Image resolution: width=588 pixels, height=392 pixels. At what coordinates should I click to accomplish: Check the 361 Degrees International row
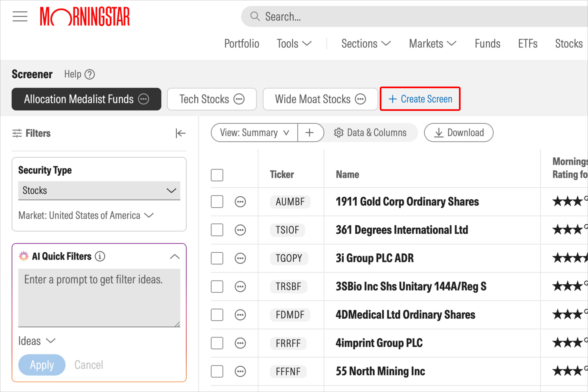pyautogui.click(x=217, y=230)
